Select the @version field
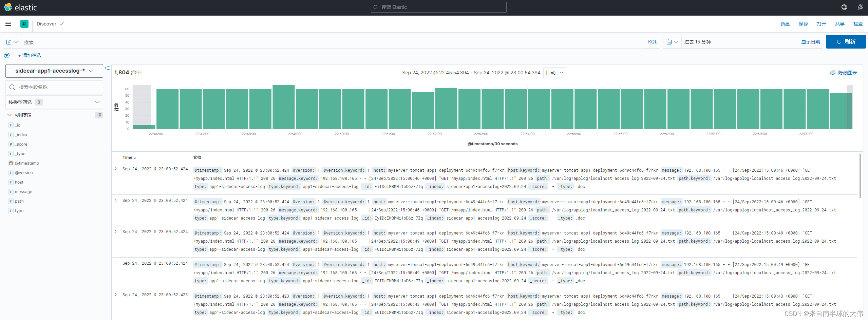The height and width of the screenshot is (320, 868). 24,173
